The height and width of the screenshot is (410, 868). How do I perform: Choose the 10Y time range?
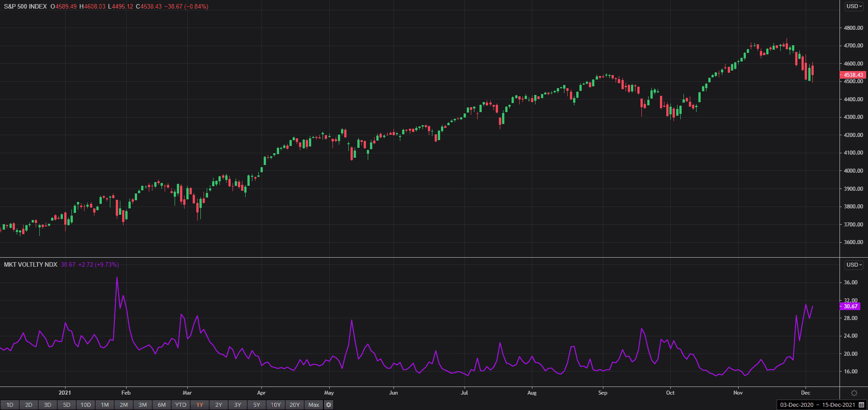click(275, 405)
